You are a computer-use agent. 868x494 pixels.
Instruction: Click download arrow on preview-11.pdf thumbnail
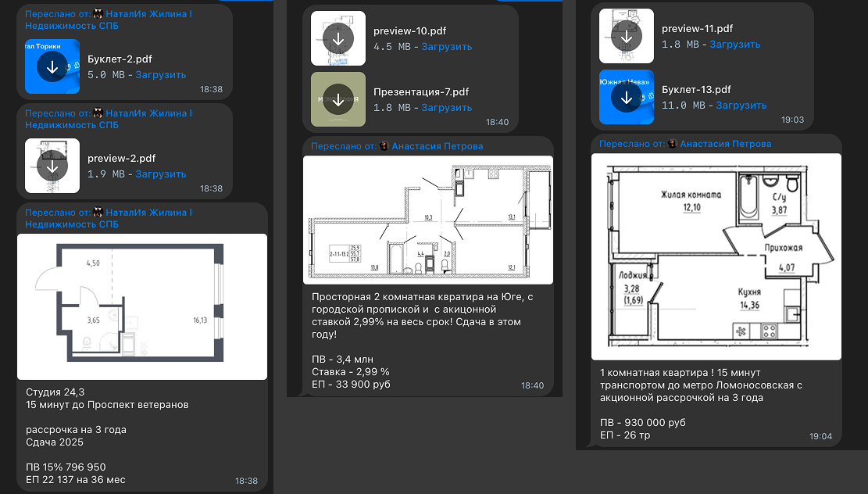coord(627,36)
